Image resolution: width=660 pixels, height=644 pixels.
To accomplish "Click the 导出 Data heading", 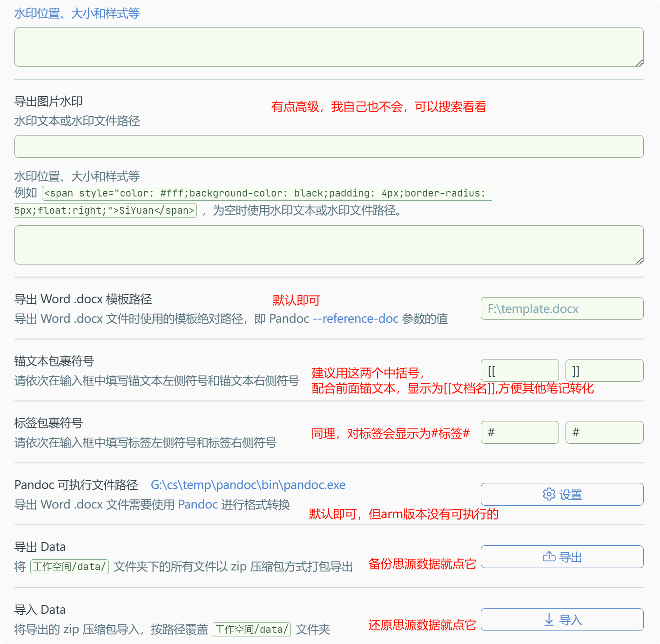I will 40,547.
